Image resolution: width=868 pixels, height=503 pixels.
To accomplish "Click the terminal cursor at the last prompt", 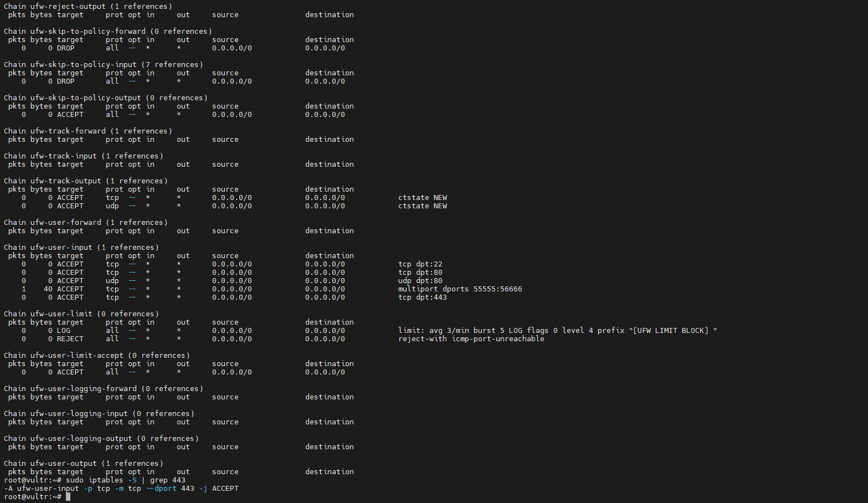I will tap(68, 497).
